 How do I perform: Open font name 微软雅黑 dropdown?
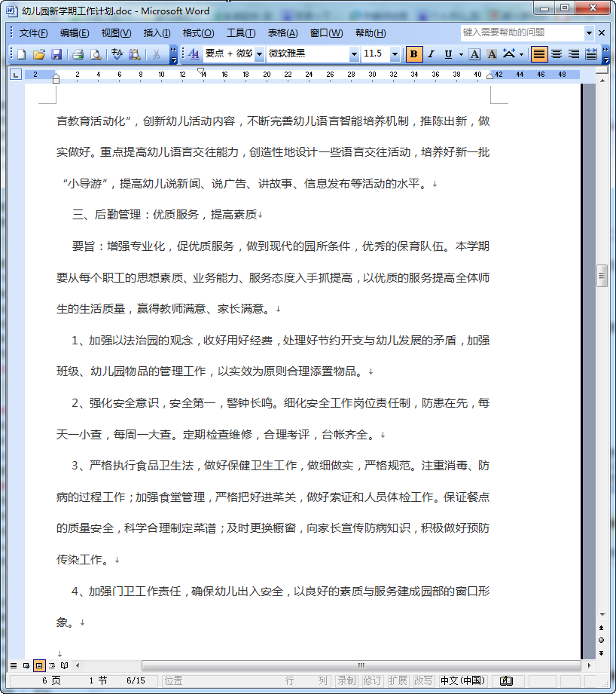coord(354,54)
